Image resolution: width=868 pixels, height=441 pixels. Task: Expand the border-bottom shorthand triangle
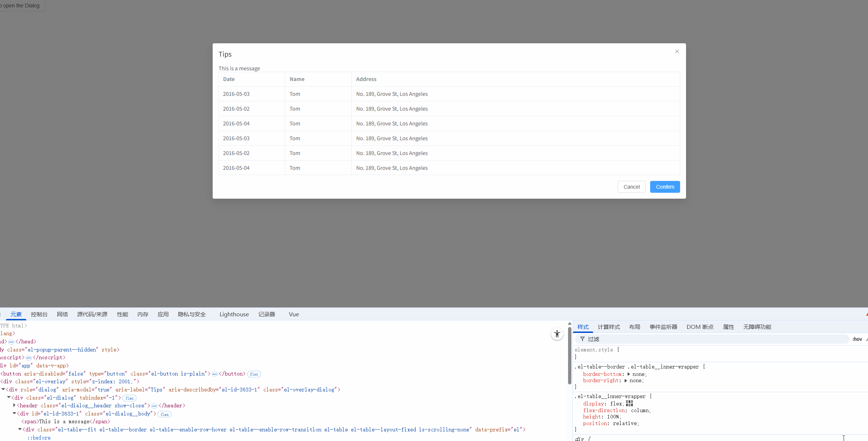pyautogui.click(x=629, y=374)
